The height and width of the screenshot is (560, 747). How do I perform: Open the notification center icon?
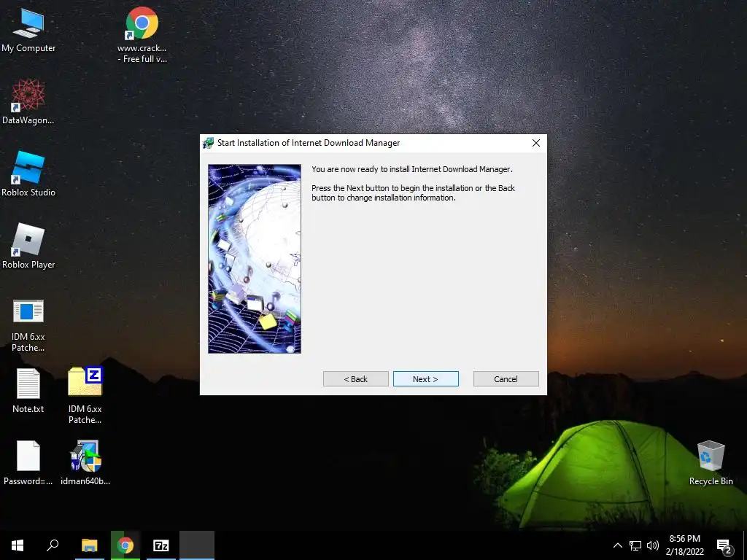724,545
